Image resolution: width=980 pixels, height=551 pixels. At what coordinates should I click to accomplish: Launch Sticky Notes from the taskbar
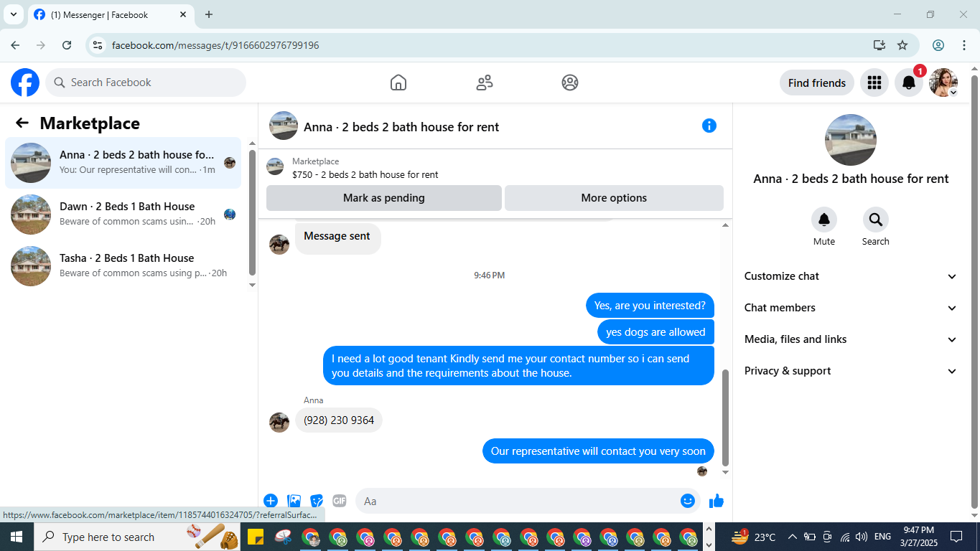256,537
